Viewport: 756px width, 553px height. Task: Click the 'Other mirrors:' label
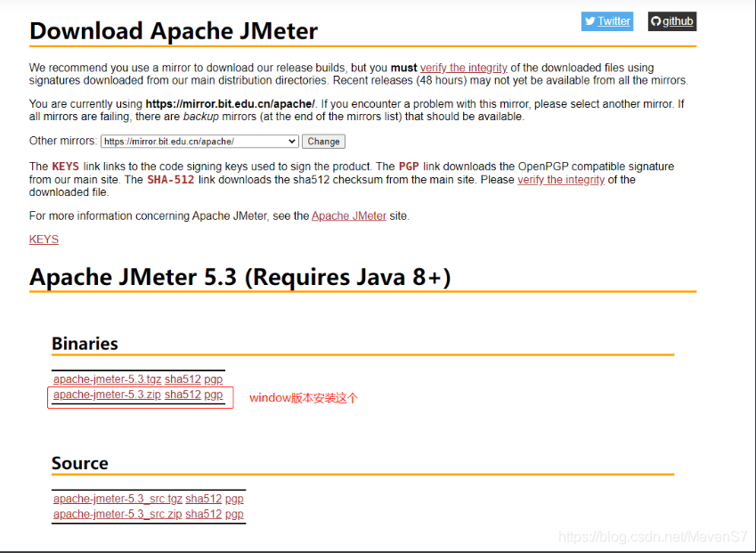[x=63, y=141]
